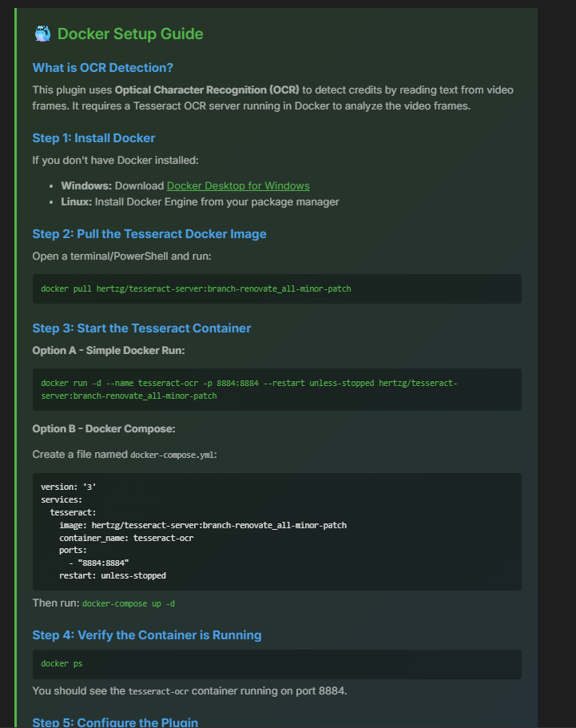Screen dimensions: 576x728
Task: Click the Docker whale icon beside the title
Action: point(43,34)
